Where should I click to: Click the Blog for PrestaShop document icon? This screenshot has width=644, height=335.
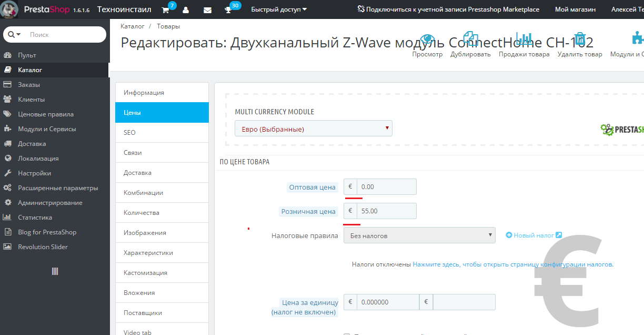tap(7, 232)
